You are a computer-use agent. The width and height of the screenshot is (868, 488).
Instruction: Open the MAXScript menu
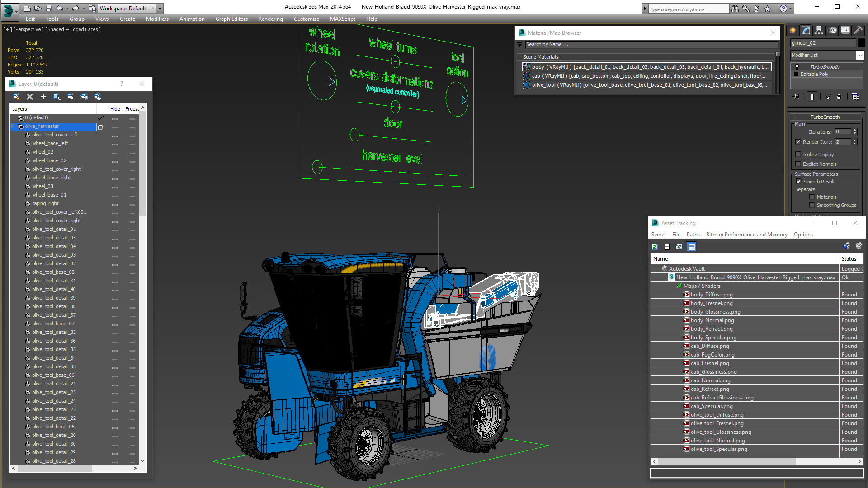pos(342,19)
